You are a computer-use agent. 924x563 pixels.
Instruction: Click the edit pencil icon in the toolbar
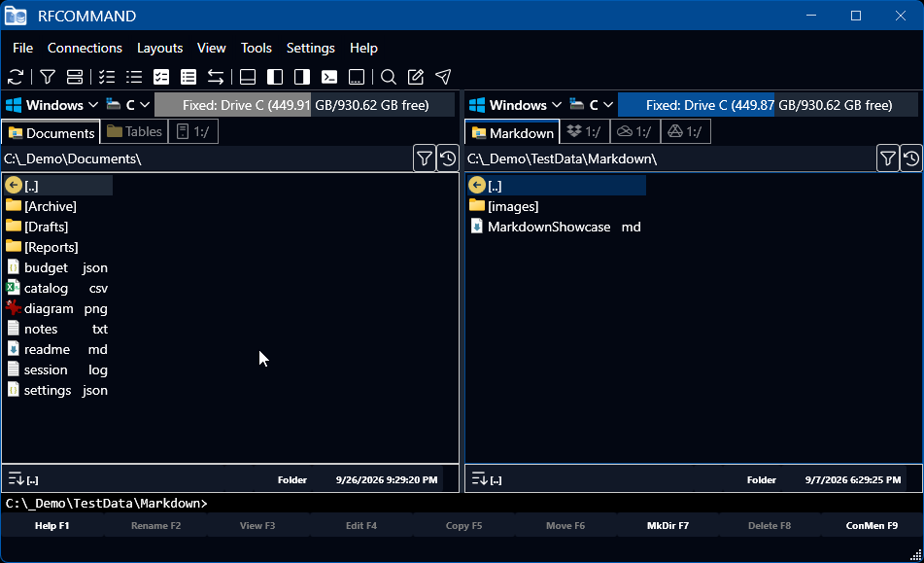[416, 77]
